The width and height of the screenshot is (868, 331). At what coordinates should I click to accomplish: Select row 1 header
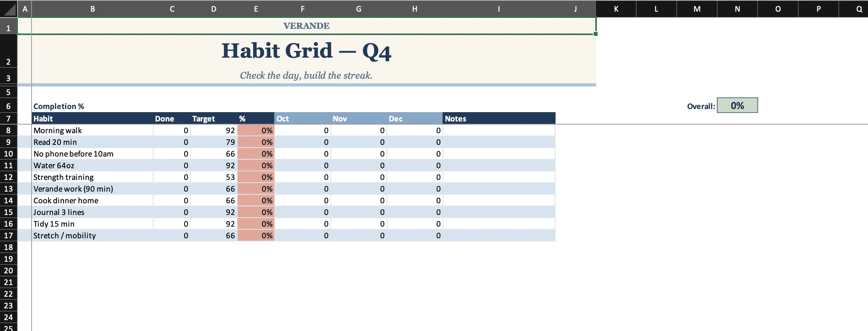pyautogui.click(x=9, y=26)
